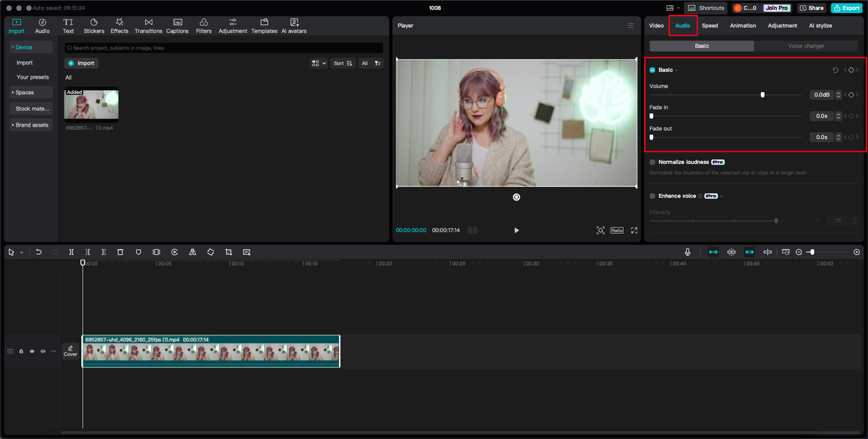Switch to the Animation tab
Viewport: 868px width, 439px height.
point(743,26)
